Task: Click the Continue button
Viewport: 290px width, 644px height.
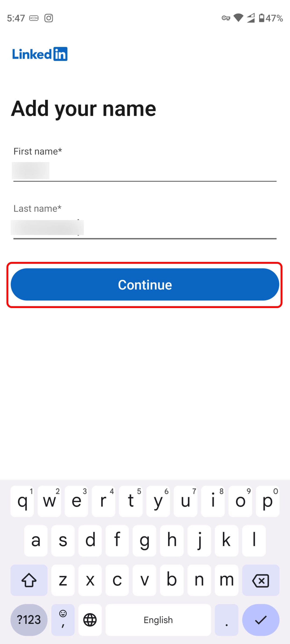Action: tap(145, 284)
